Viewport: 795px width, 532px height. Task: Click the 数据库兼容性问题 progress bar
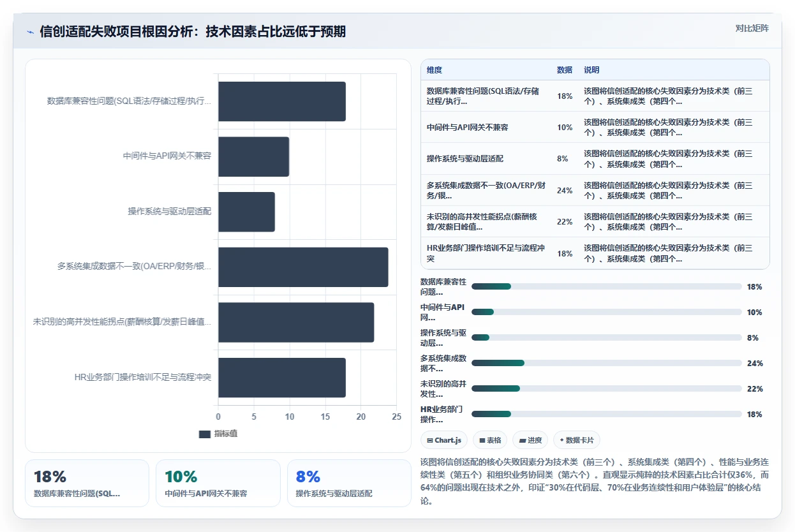tap(607, 286)
